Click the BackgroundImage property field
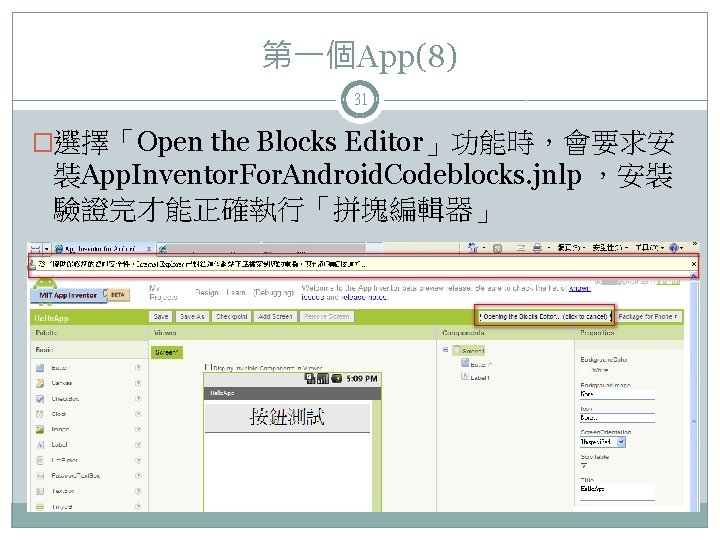The width and height of the screenshot is (720, 540). click(x=617, y=394)
